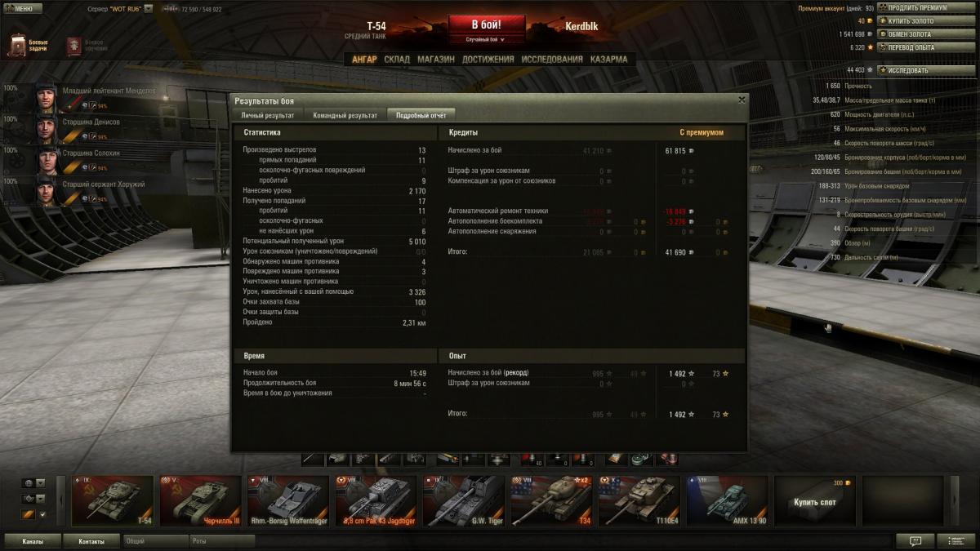Screen dimensions: 980x551
Task: Select the AMX 13 90 tank in carousel
Action: pos(727,500)
